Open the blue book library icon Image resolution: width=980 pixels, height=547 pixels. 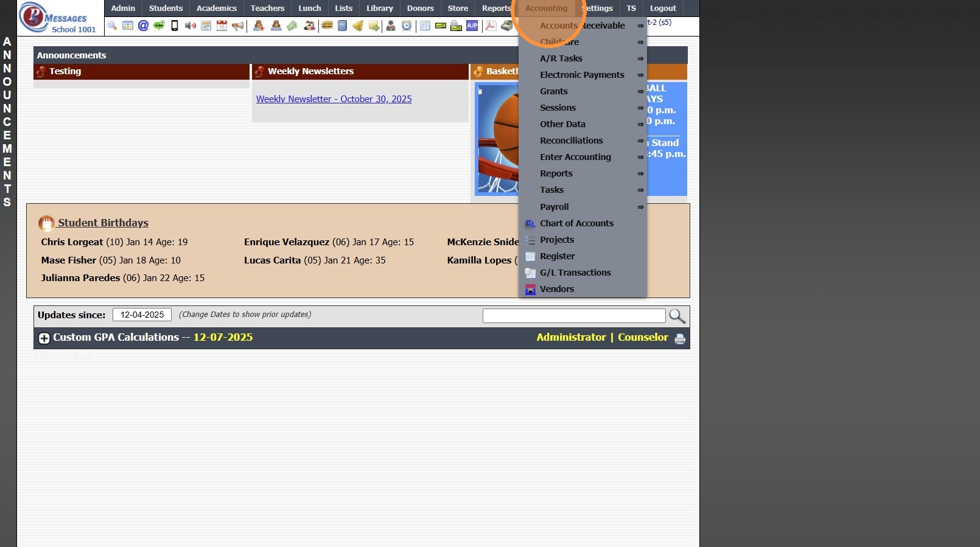point(343,26)
